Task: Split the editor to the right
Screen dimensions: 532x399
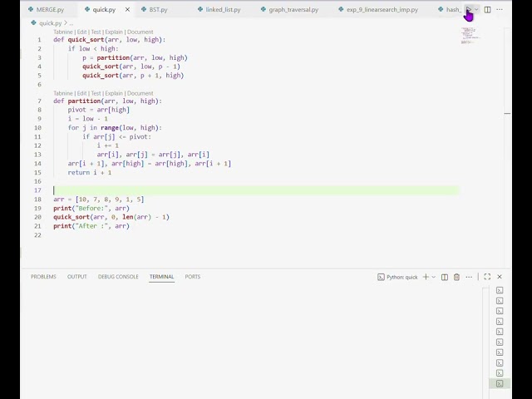Action: coord(488,10)
